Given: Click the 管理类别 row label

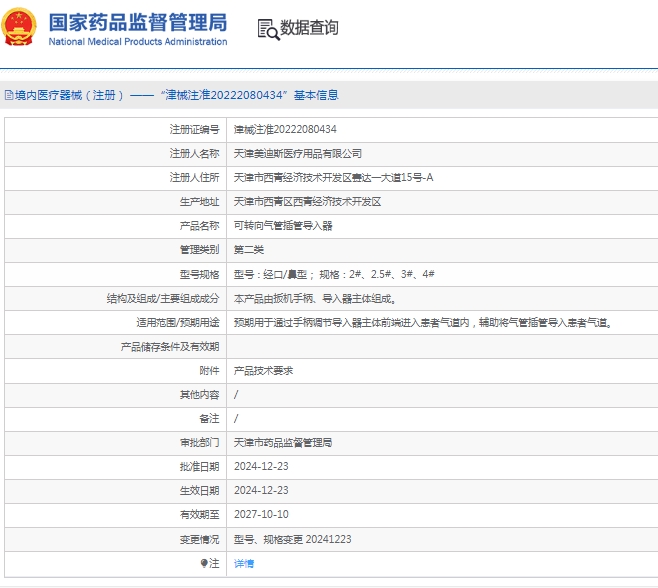Looking at the screenshot, I should [x=199, y=250].
